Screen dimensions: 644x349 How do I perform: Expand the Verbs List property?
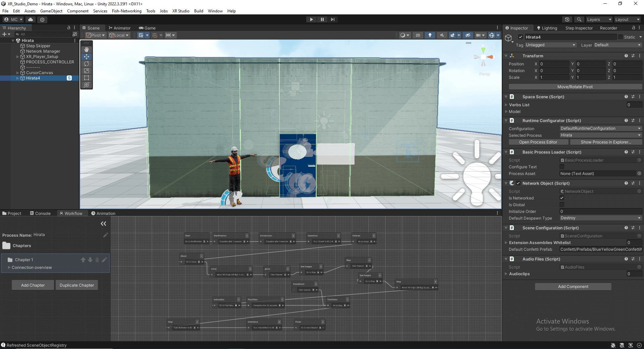pos(506,105)
